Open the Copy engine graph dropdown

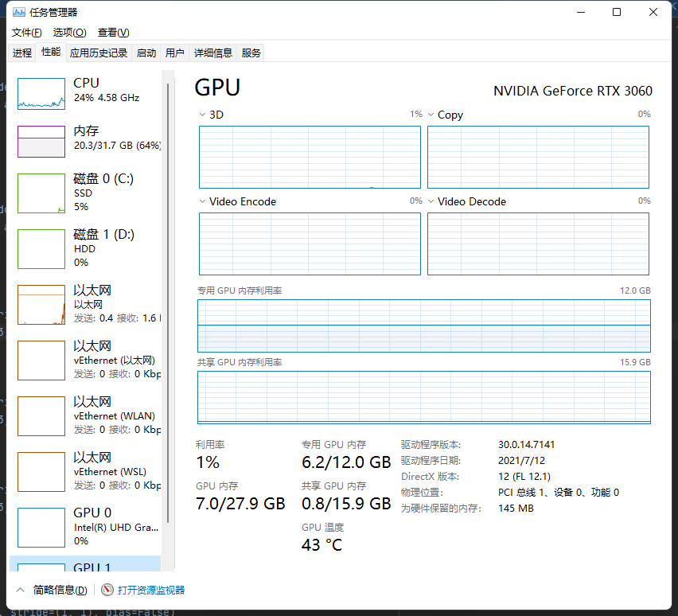[x=431, y=115]
